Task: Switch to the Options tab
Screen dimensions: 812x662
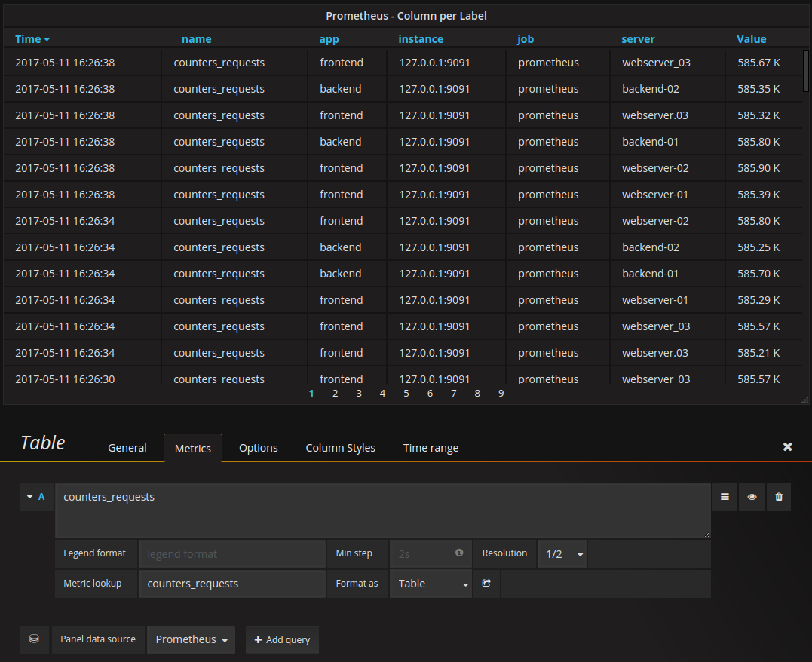Action: click(258, 447)
